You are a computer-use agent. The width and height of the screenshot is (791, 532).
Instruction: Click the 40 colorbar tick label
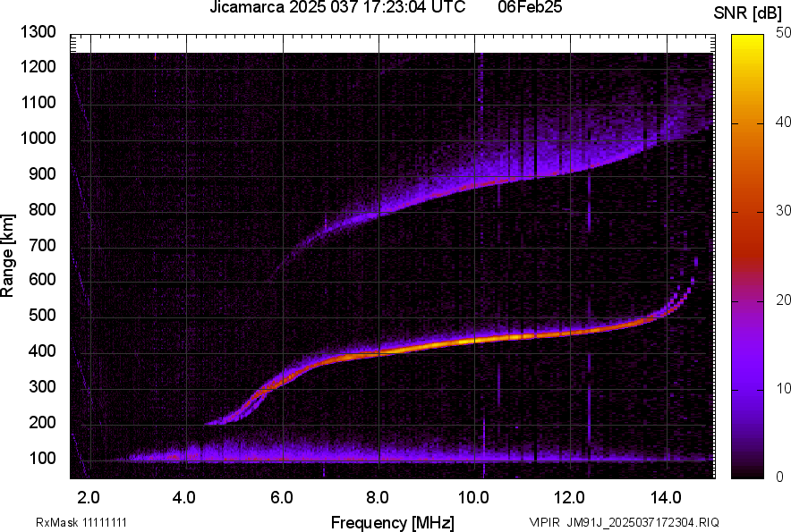pos(783,122)
